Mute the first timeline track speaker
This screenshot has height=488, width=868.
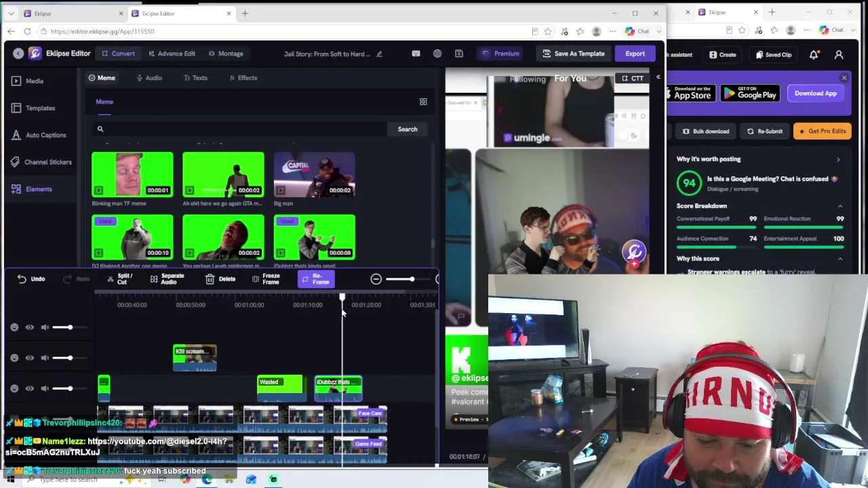pos(45,327)
